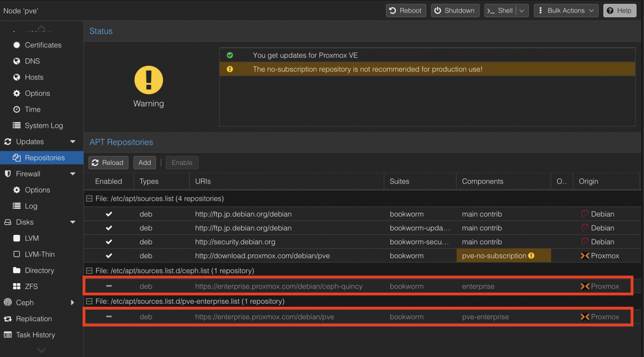Click the pve-no-subscription component cell

coord(504,255)
